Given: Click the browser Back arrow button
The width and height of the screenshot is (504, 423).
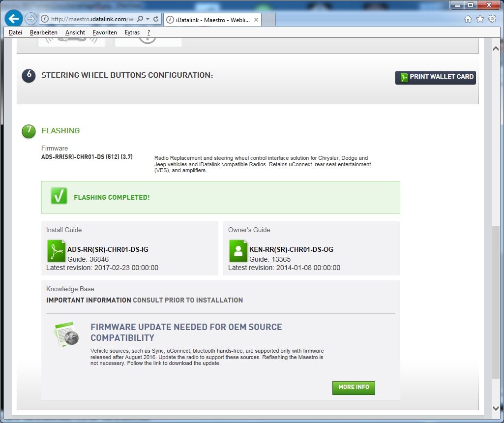Looking at the screenshot, I should [x=13, y=19].
